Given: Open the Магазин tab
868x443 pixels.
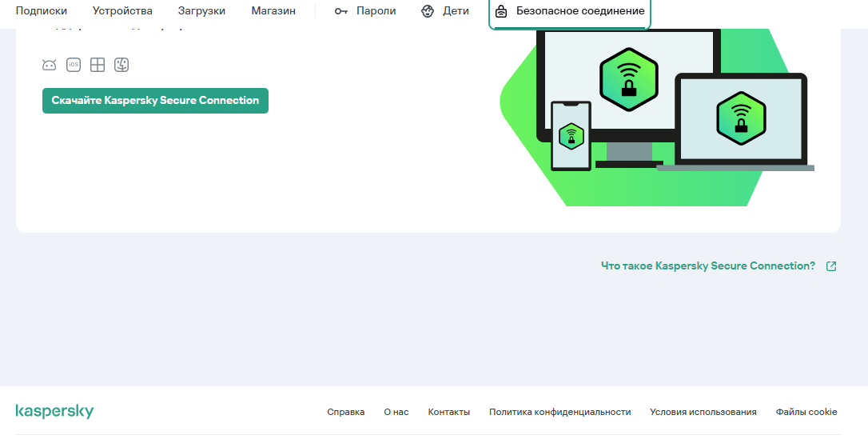Looking at the screenshot, I should point(273,11).
